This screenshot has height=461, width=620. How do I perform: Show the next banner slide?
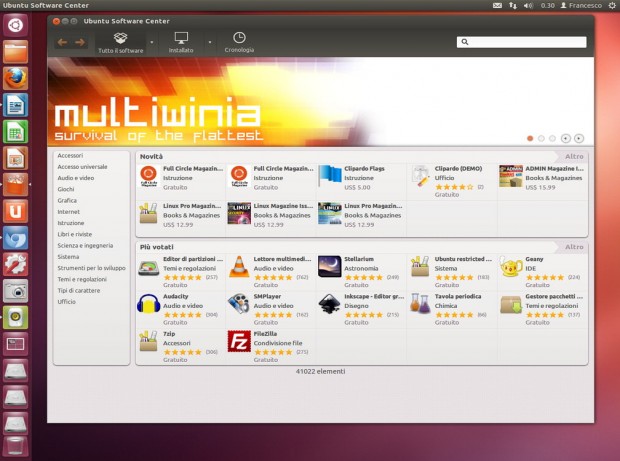pos(579,138)
